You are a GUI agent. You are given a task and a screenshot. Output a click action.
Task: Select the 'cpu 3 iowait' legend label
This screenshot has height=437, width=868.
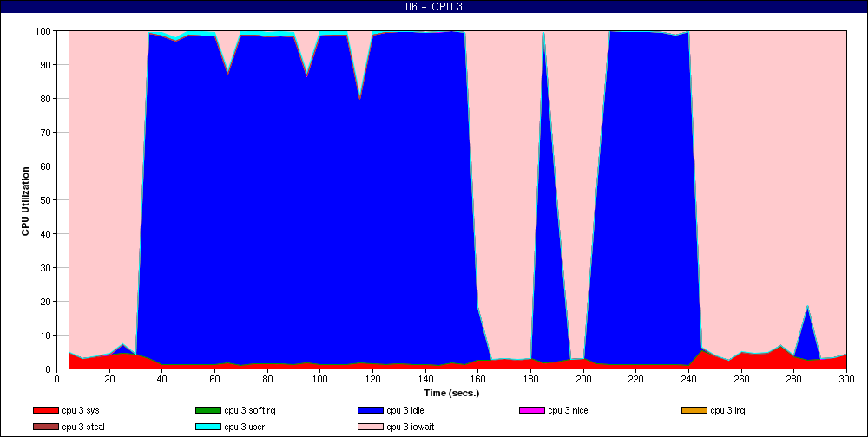pyautogui.click(x=411, y=427)
